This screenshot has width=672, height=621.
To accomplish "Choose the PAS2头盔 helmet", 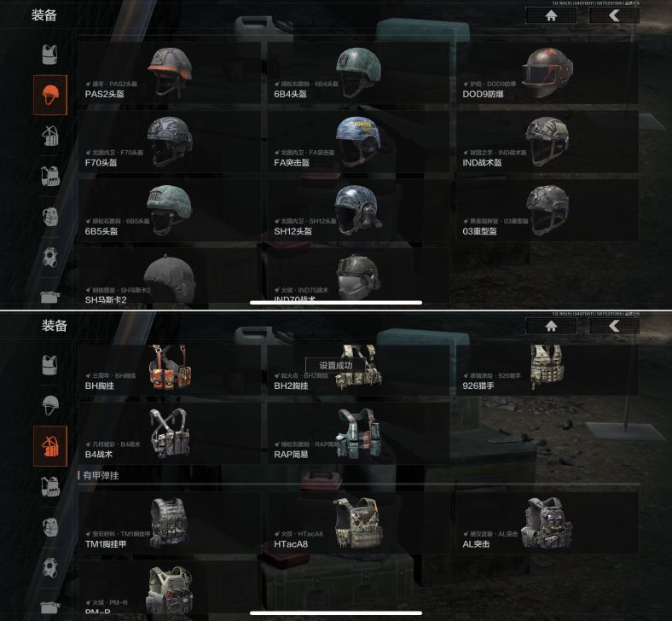I will [x=170, y=73].
